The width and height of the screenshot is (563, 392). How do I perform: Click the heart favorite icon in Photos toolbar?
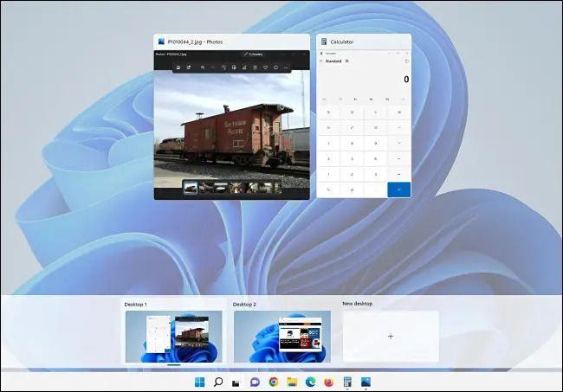[265, 67]
